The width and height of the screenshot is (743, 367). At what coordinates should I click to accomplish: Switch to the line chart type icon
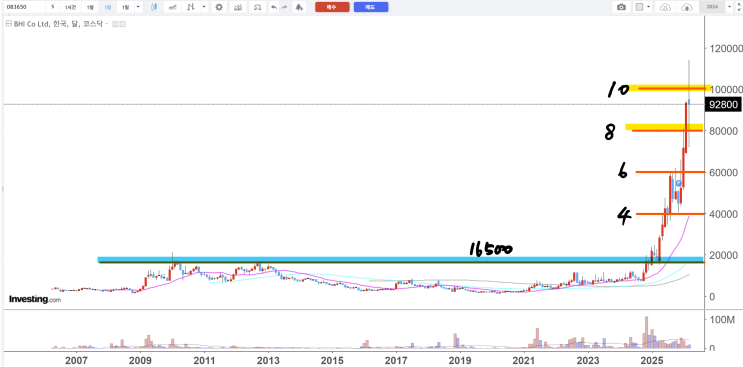(172, 7)
